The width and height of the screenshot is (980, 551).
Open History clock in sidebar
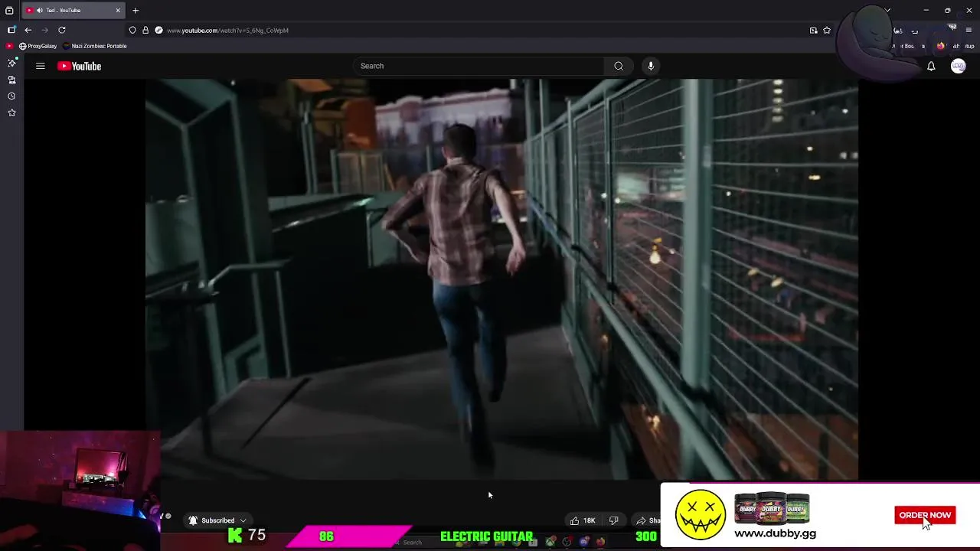[x=11, y=96]
